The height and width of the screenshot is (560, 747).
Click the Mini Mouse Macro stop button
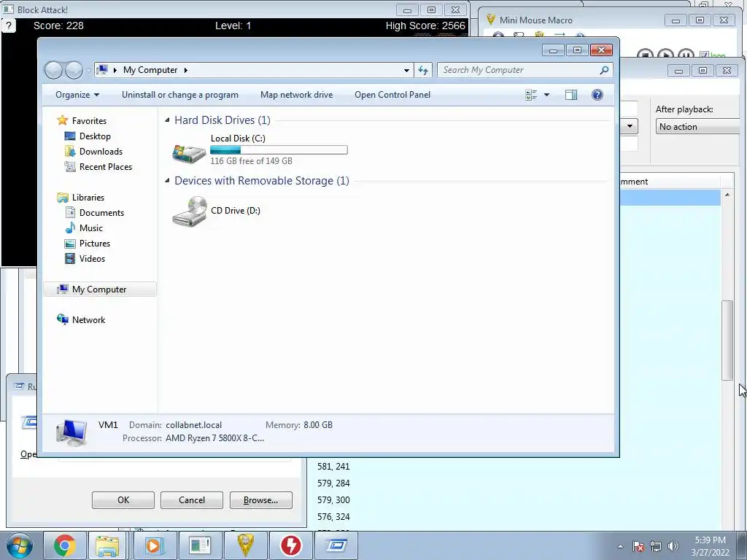tap(645, 54)
